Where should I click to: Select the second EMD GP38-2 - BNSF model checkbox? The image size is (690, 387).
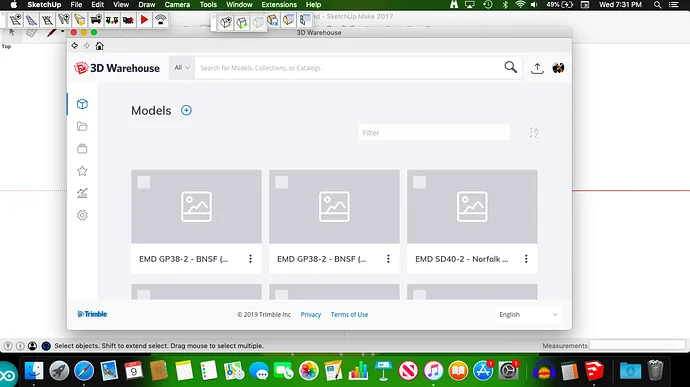(x=282, y=182)
